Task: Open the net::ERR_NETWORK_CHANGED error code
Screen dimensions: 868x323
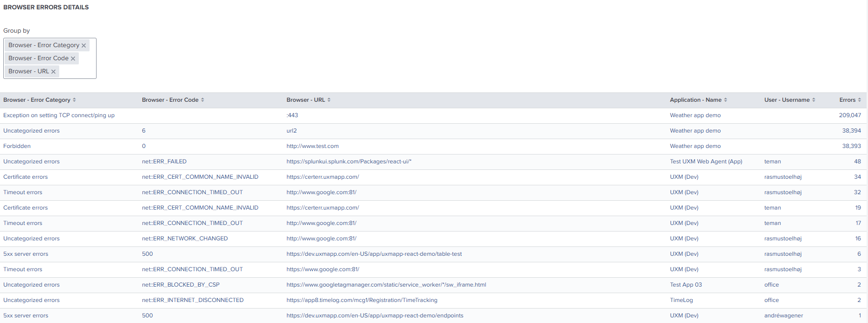Action: (185, 239)
